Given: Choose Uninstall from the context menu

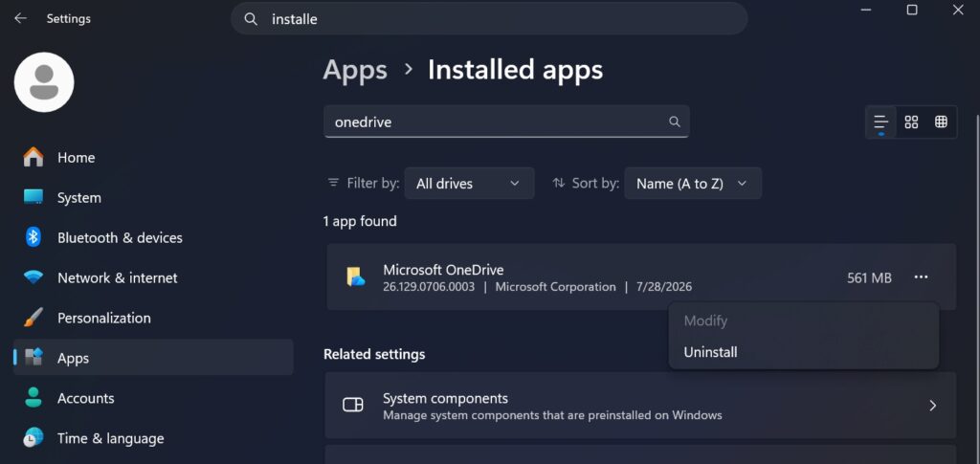Looking at the screenshot, I should point(804,352).
